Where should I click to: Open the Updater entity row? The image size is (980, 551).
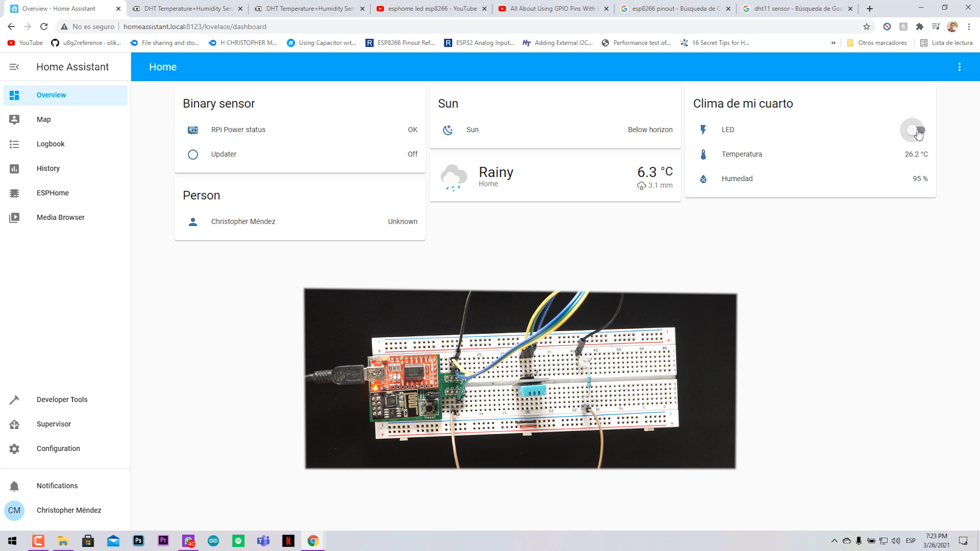[x=300, y=154]
